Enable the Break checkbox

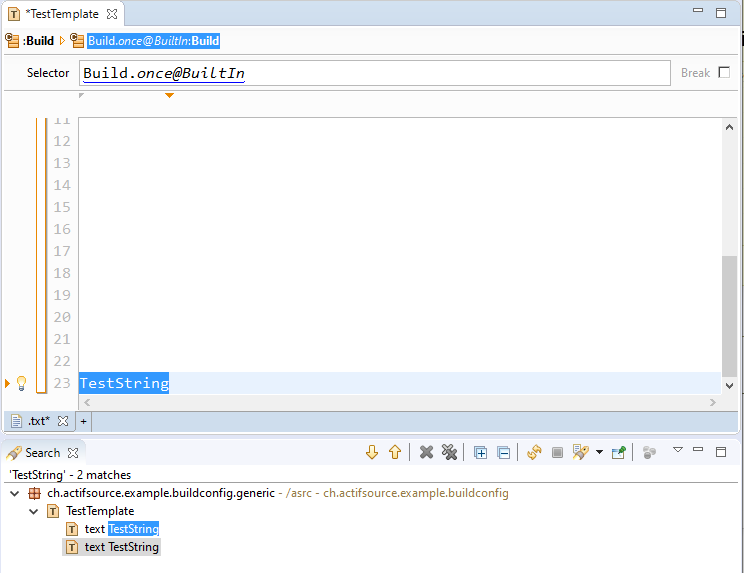pos(724,73)
